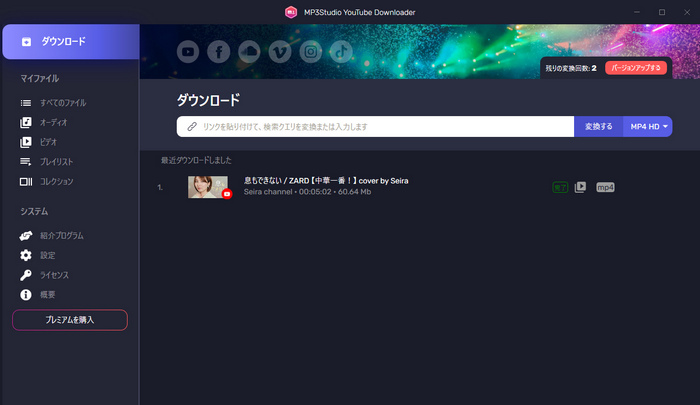Click the Instagram icon in banner
Viewport: 700px width, 405px height.
coord(311,51)
